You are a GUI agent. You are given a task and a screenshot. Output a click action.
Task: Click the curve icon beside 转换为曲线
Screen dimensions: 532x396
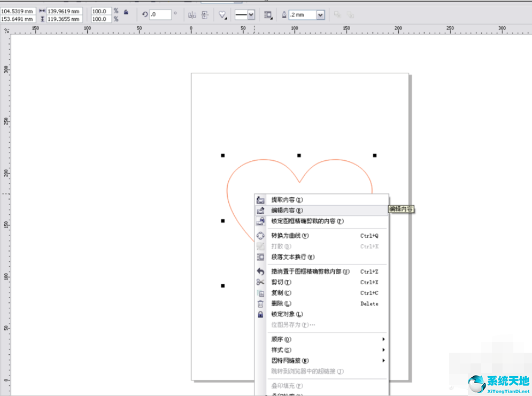point(260,235)
